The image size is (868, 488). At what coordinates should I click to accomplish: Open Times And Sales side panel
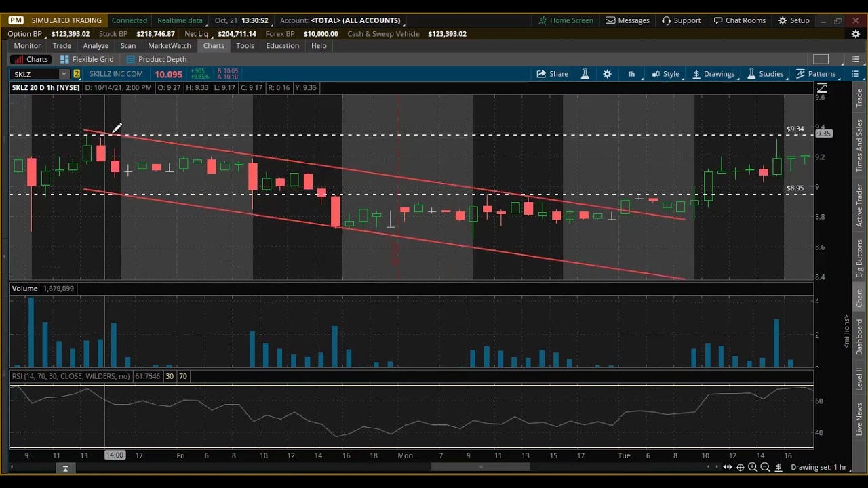(859, 146)
